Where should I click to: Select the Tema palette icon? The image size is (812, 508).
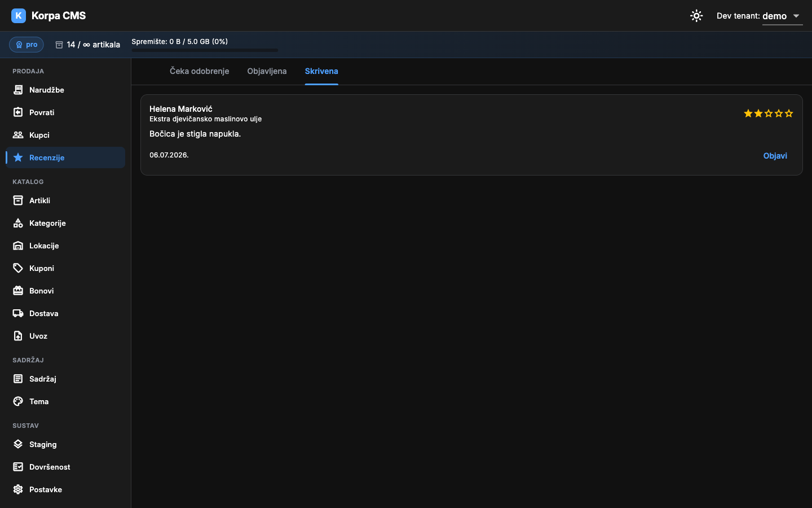(18, 401)
